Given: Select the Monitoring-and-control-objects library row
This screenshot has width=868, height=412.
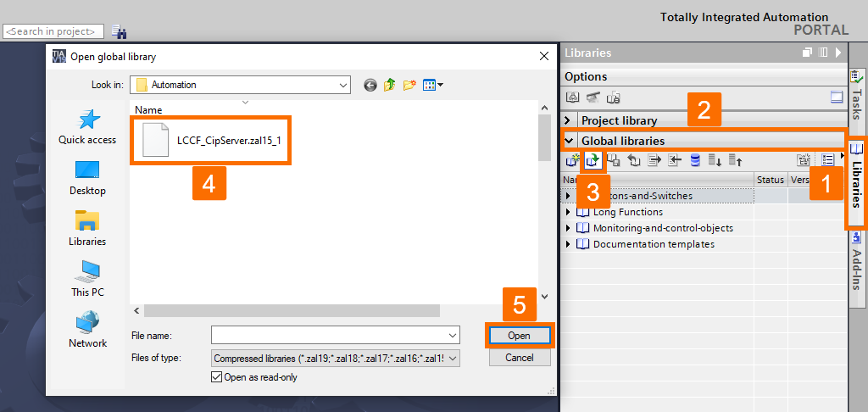Looking at the screenshot, I should tap(663, 228).
